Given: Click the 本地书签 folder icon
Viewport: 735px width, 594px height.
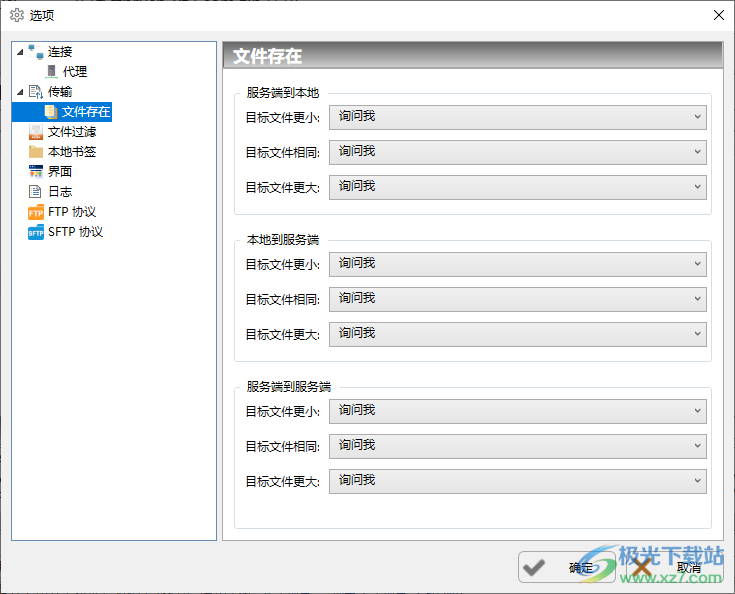Looking at the screenshot, I should tap(36, 151).
